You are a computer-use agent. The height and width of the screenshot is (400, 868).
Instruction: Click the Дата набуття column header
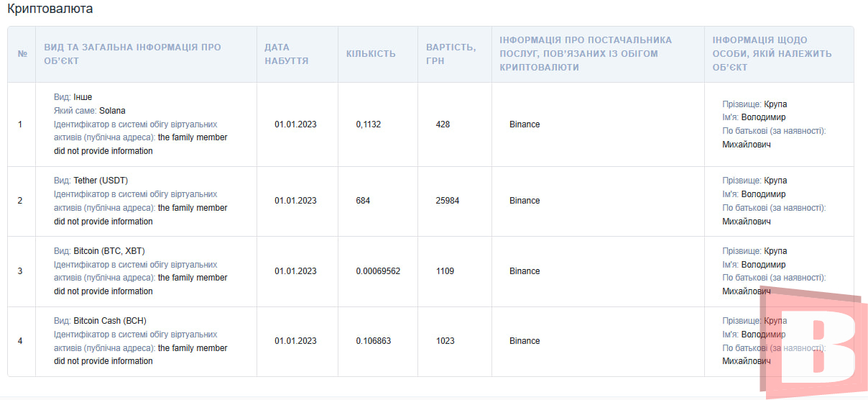(x=287, y=54)
